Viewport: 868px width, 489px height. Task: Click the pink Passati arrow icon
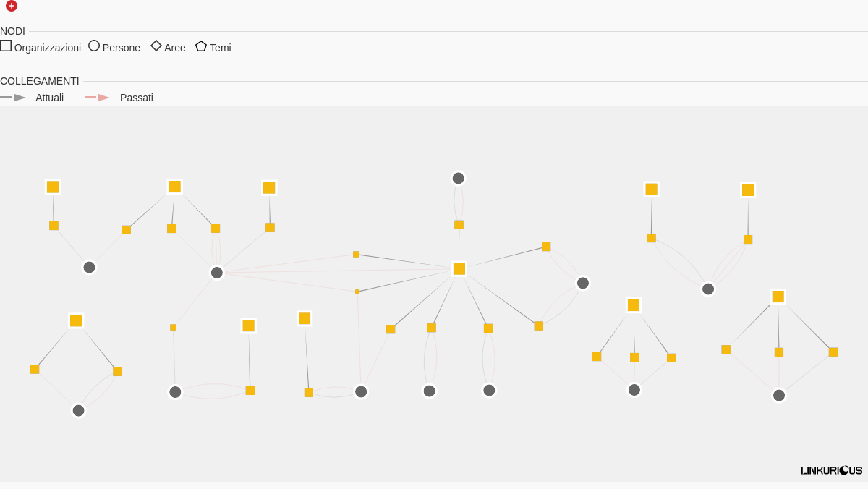coord(98,98)
